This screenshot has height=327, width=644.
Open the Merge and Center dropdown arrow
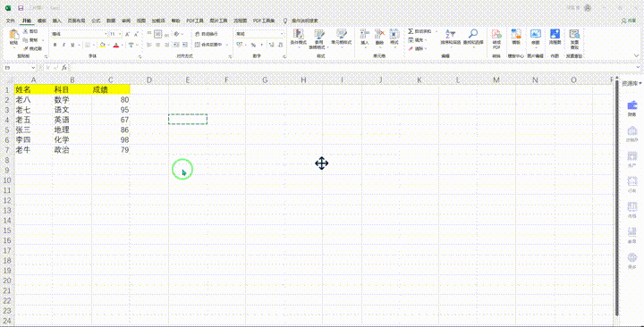click(x=227, y=45)
